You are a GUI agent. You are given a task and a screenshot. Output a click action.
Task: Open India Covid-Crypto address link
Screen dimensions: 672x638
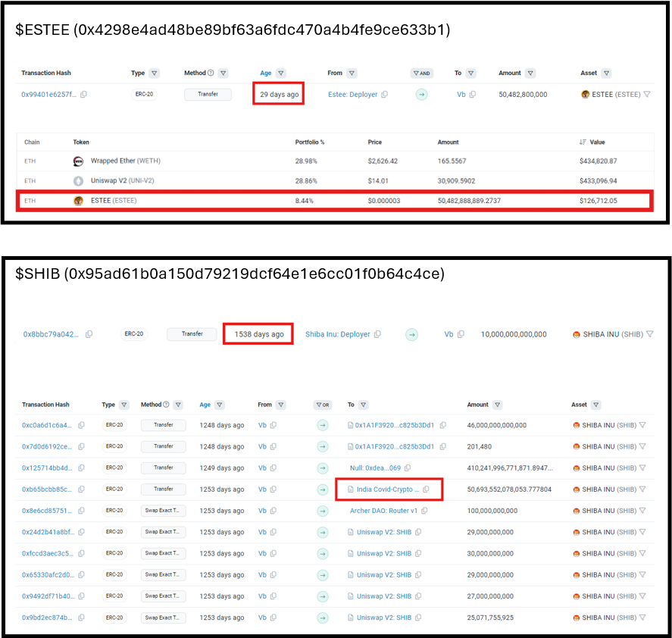pyautogui.click(x=387, y=489)
